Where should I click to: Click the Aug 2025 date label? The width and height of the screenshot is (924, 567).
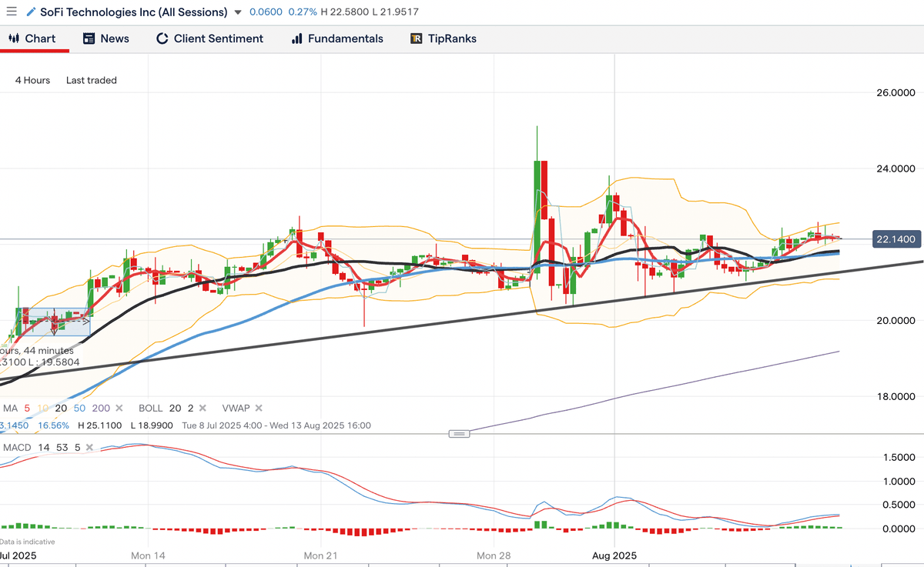[614, 555]
